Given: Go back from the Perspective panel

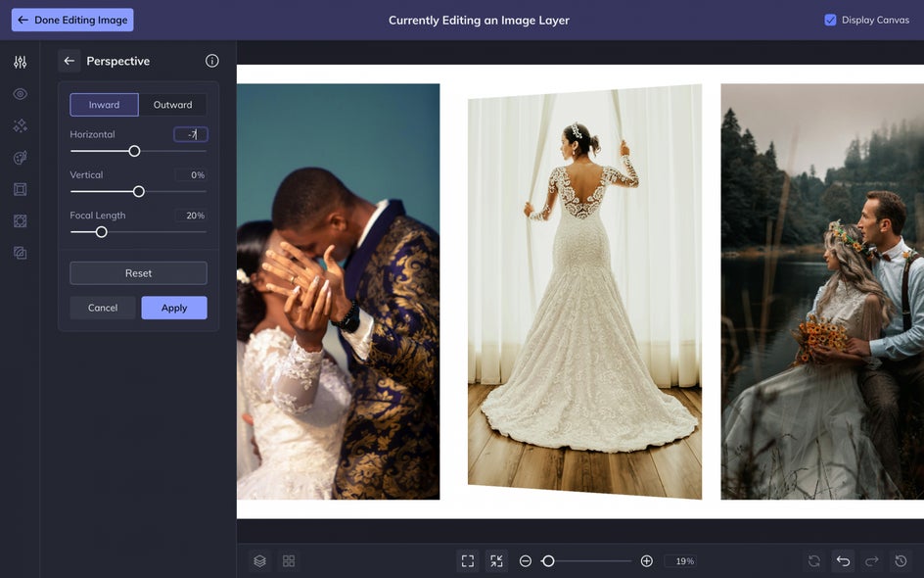Looking at the screenshot, I should pos(69,61).
